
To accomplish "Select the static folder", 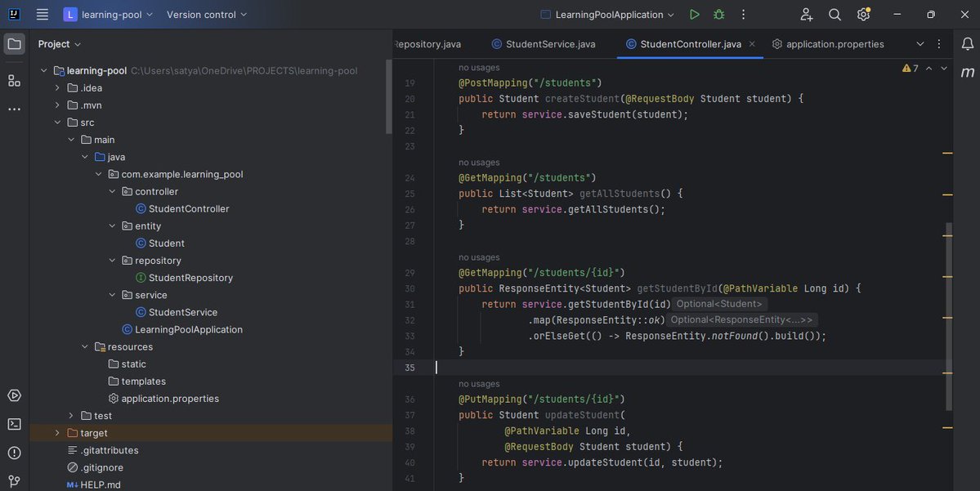I will tap(127, 364).
